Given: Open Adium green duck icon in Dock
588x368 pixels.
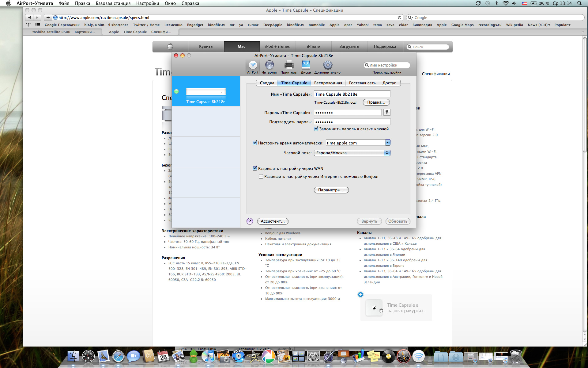Looking at the screenshot, I should point(193,356).
